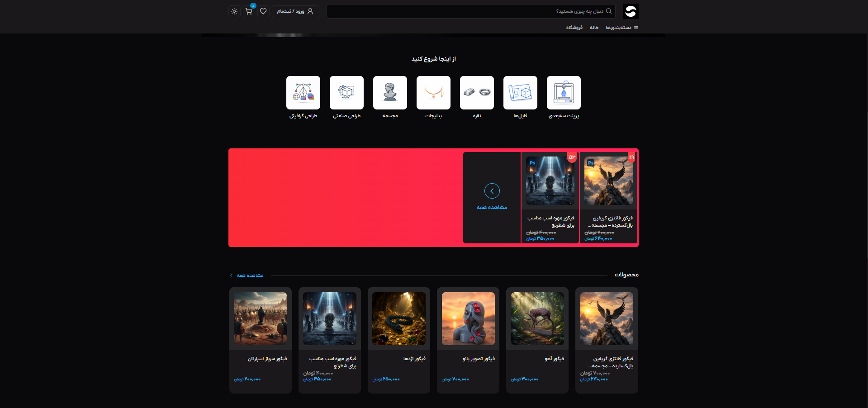
Task: Open the chess knight thumbnail in the red banner
Action: click(x=550, y=181)
